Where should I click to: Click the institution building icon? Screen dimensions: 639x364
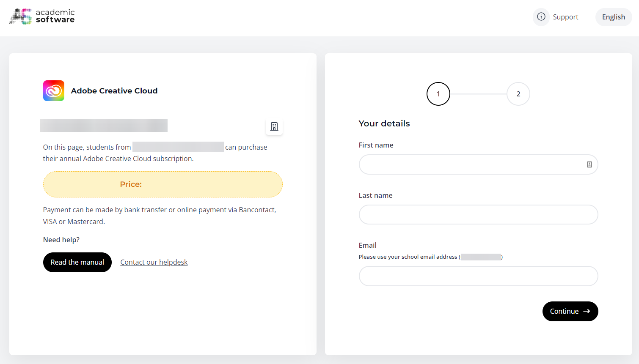274,126
